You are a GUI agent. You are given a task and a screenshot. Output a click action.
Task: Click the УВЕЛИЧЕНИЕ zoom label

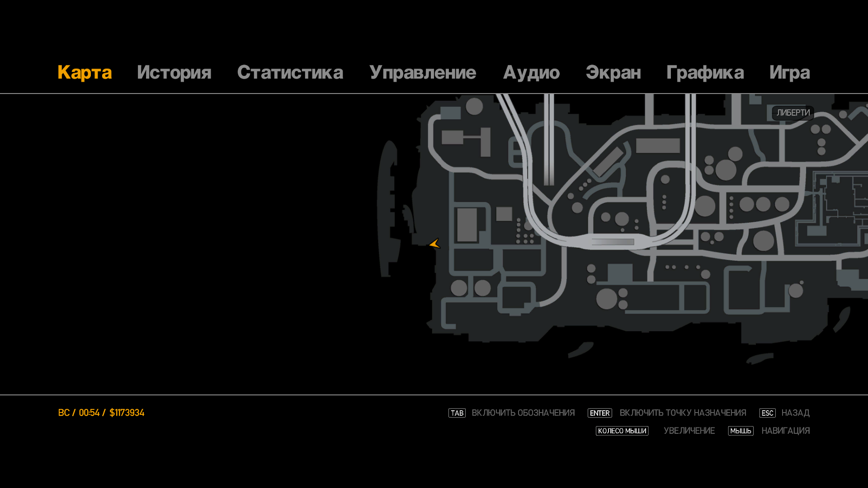click(x=689, y=431)
